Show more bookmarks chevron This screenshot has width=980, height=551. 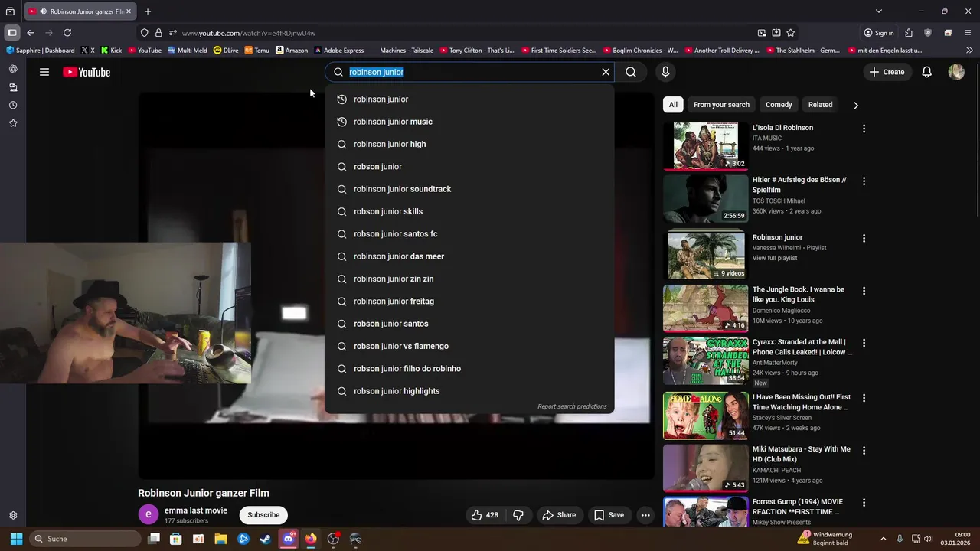[969, 51]
